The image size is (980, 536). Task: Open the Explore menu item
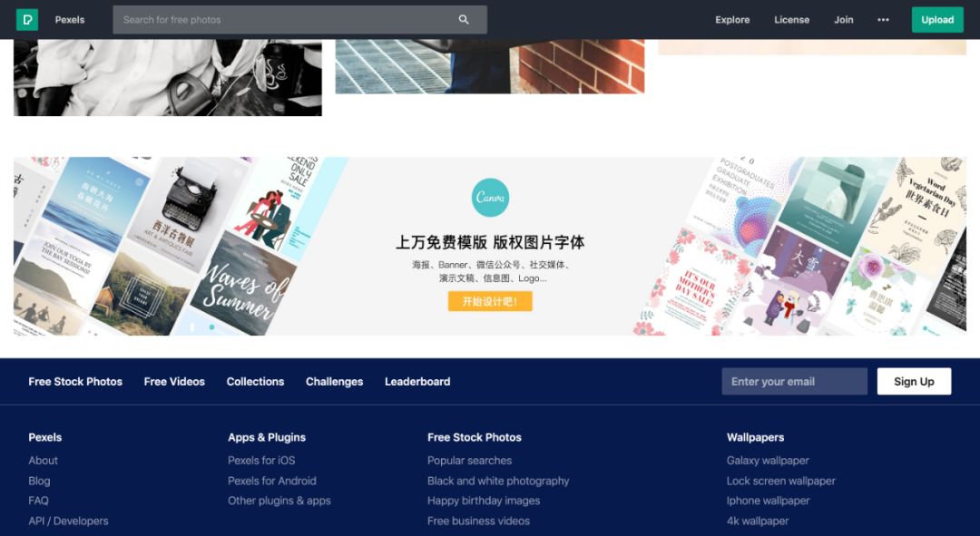click(732, 20)
